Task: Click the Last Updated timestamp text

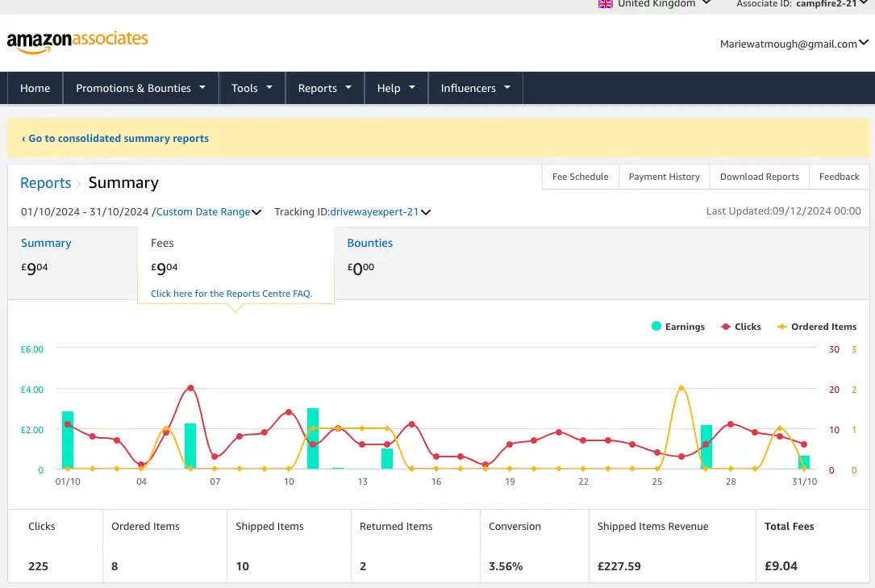Action: [x=784, y=211]
